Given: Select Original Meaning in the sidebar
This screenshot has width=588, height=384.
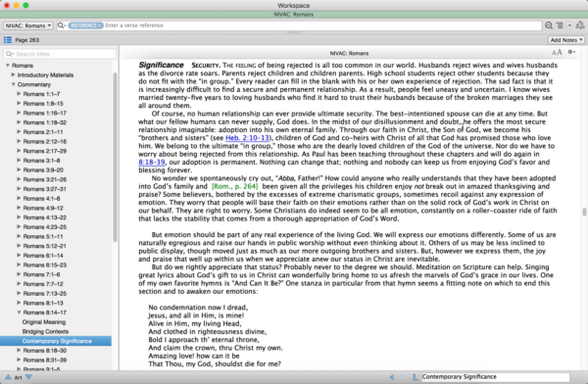Looking at the screenshot, I should pos(44,322).
